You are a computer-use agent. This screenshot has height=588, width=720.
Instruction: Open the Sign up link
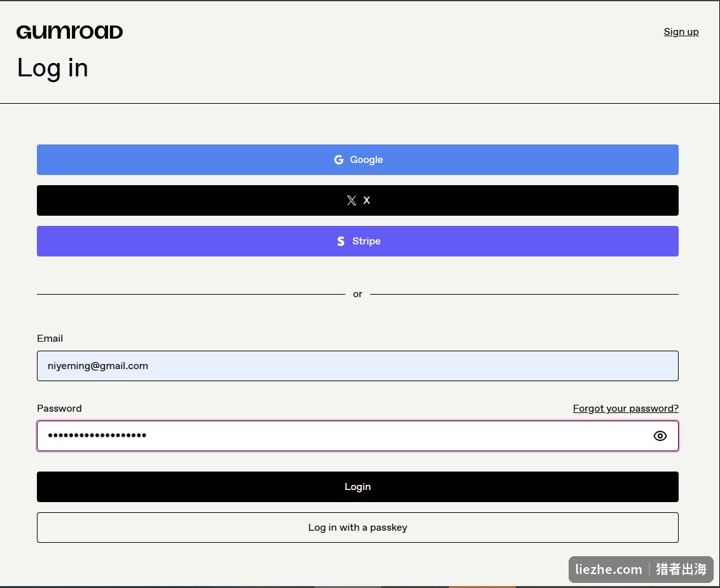(681, 32)
